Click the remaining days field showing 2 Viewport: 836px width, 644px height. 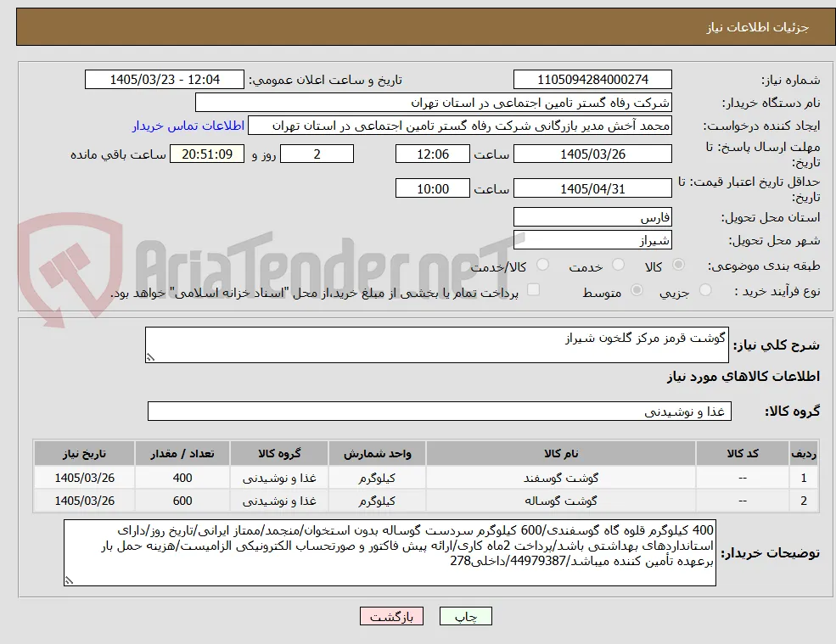pos(317,154)
